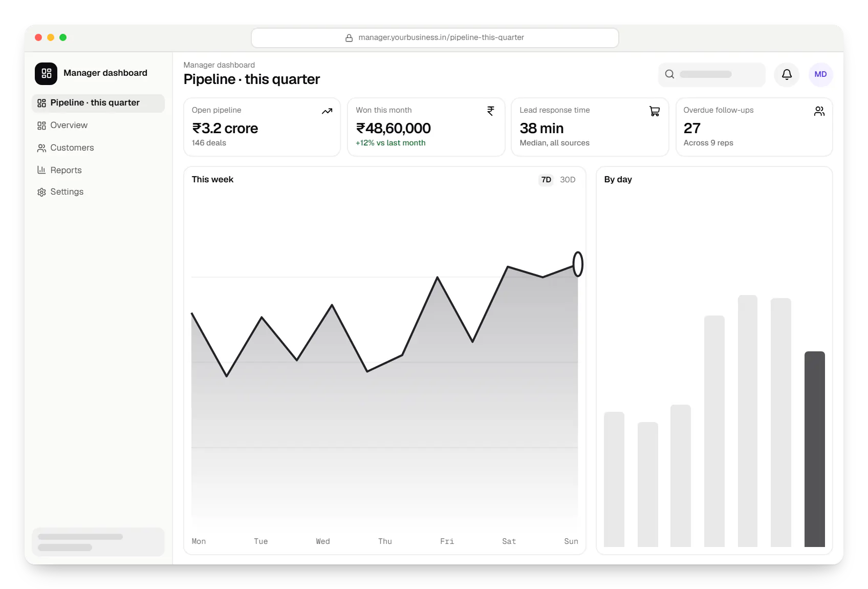The height and width of the screenshot is (589, 868).
Task: Click the people icon in Overdue follow-ups
Action: 819,111
